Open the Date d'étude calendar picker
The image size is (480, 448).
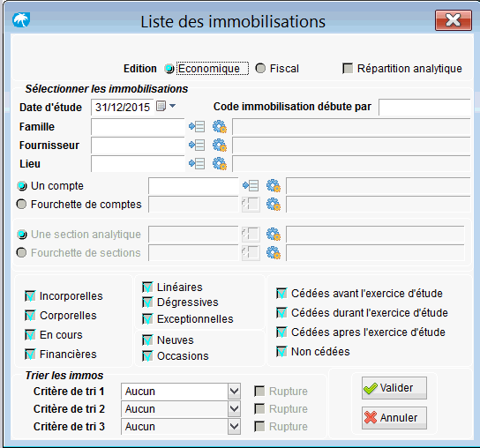click(166, 106)
